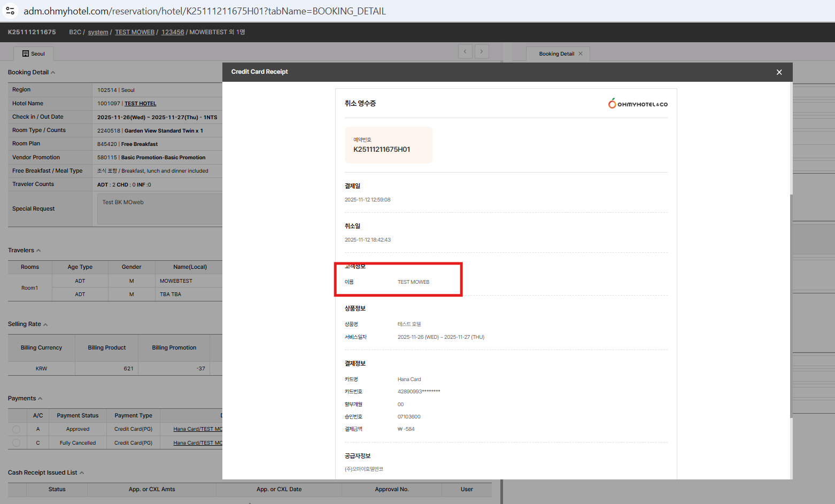The width and height of the screenshot is (835, 504).
Task: Click the Special Request text field
Action: [x=159, y=209]
